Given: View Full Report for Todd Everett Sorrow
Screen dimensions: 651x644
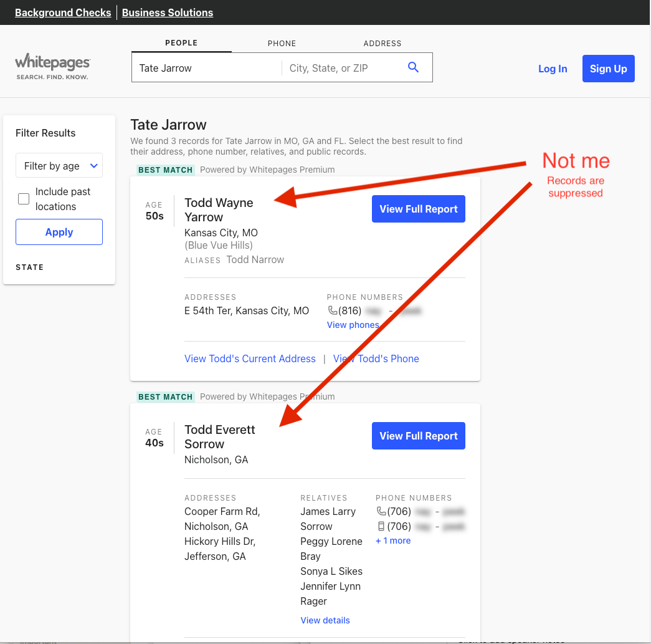Looking at the screenshot, I should 419,436.
